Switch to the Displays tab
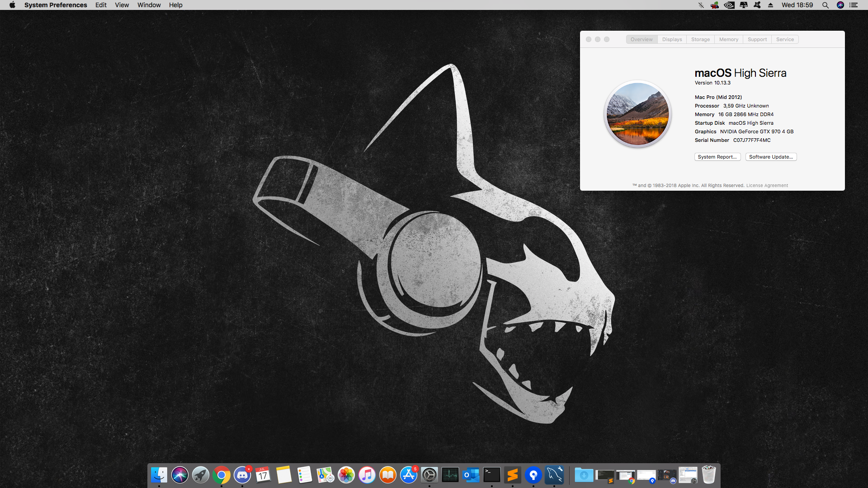 (672, 39)
